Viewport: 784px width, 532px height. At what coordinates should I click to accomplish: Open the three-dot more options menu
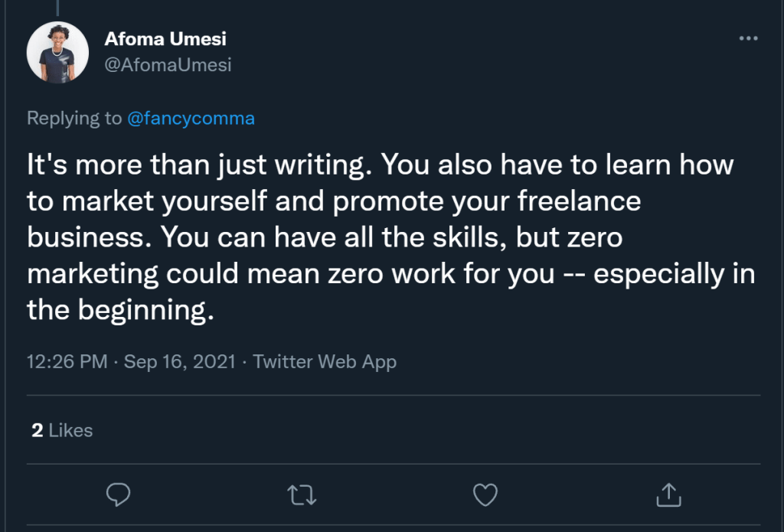749,37
